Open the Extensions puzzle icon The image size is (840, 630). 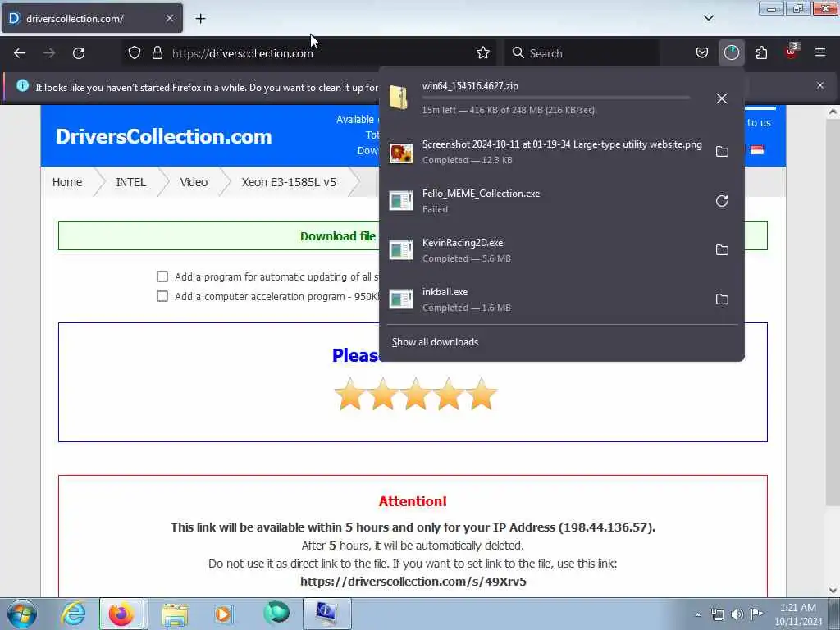pos(761,53)
